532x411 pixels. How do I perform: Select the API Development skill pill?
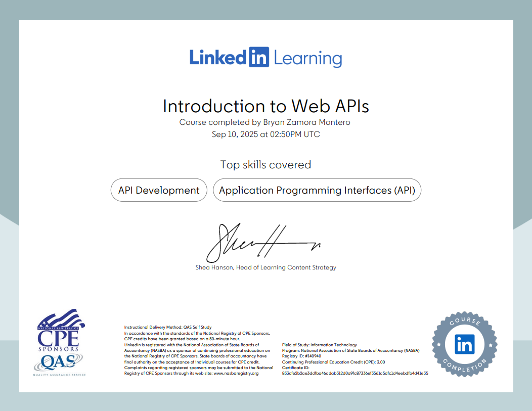coord(159,190)
